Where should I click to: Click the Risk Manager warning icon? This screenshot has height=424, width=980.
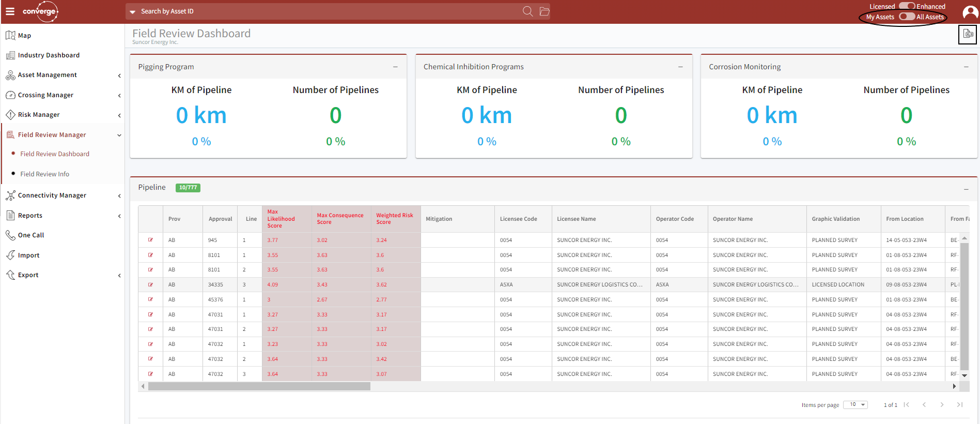(10, 115)
